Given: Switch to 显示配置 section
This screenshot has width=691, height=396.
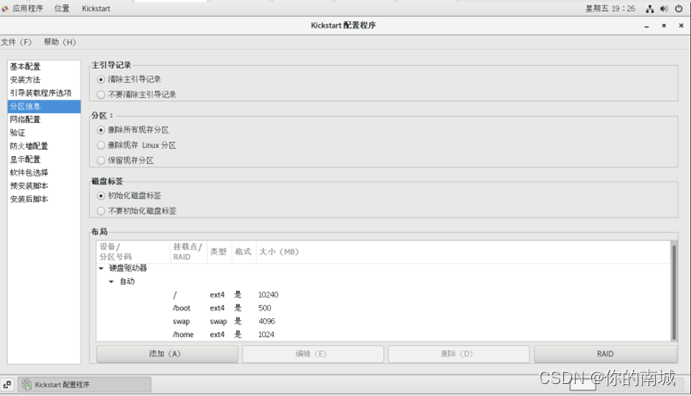Looking at the screenshot, I should click(44, 159).
